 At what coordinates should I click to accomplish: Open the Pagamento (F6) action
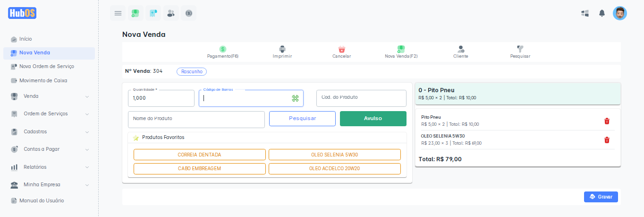point(223,49)
